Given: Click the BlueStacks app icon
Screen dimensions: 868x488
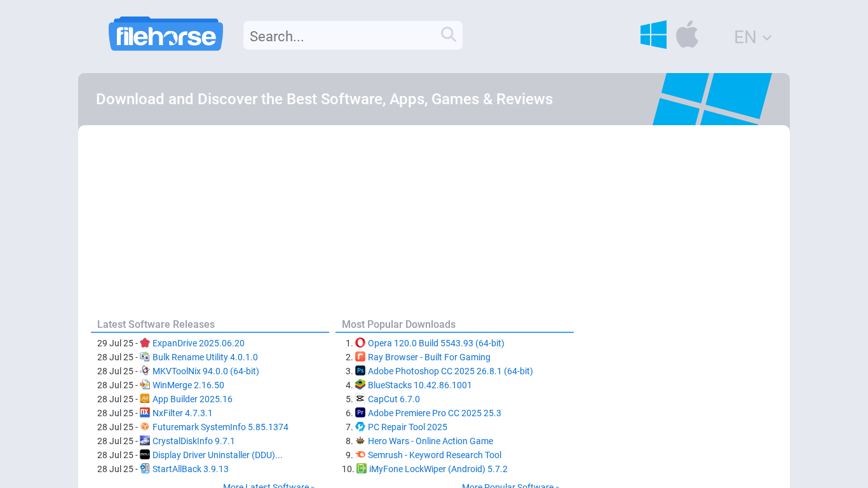Looking at the screenshot, I should (x=360, y=385).
